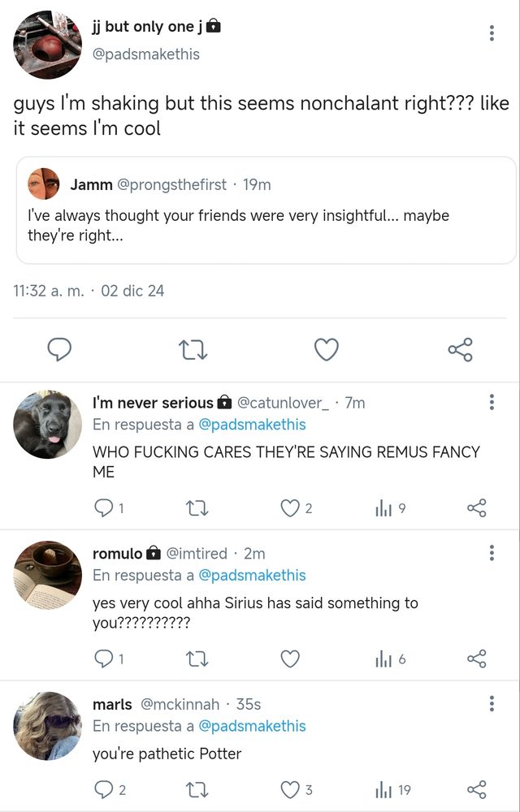
Task: Open more options on mckinnah reply
Action: coord(492,704)
